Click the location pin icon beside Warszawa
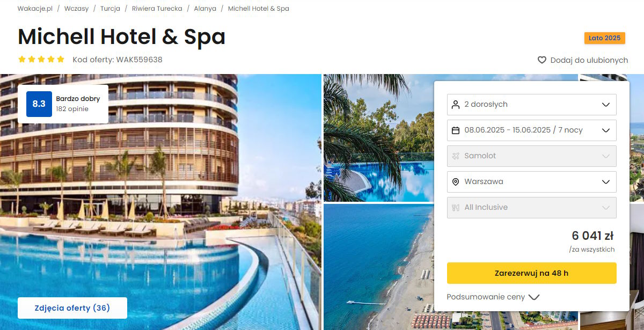The width and height of the screenshot is (644, 330). point(456,181)
